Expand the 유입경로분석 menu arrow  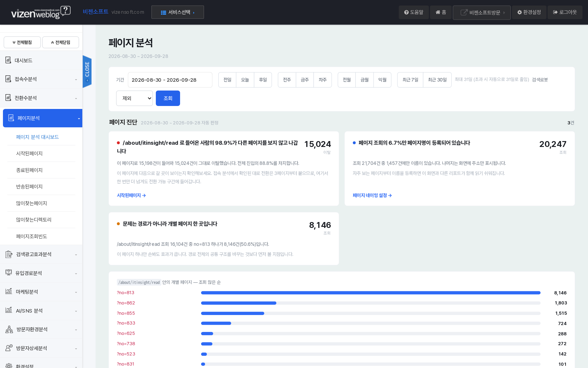(76, 274)
